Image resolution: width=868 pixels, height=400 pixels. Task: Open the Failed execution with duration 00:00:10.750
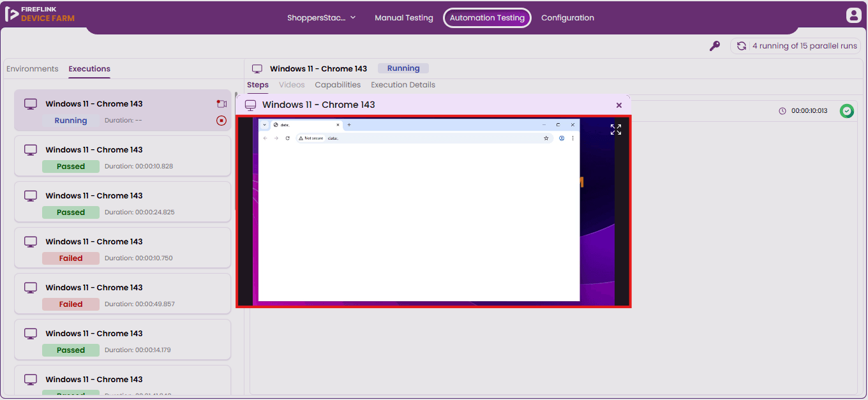click(x=123, y=248)
